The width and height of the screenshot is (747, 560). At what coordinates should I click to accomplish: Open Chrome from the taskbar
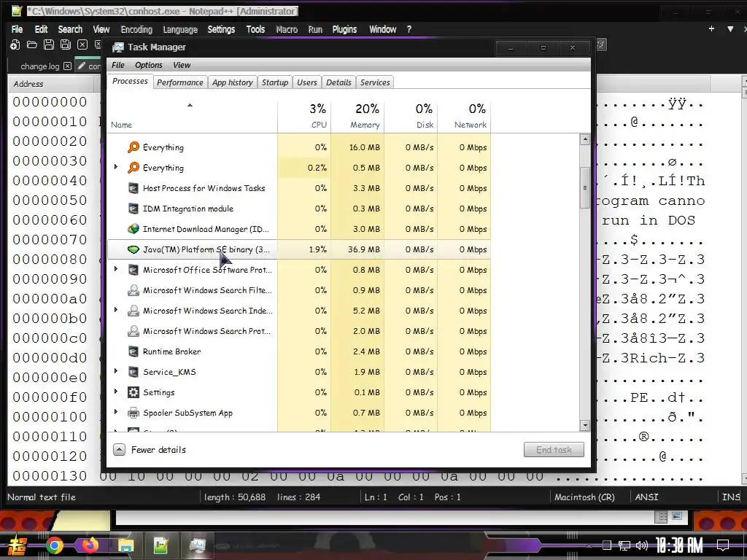pos(54,545)
